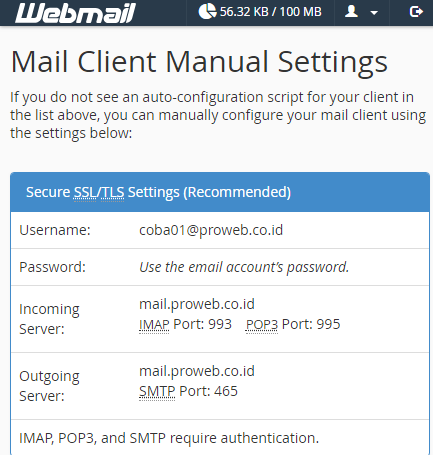The width and height of the screenshot is (433, 455).
Task: Click the disk usage pie chart icon
Action: [x=207, y=11]
